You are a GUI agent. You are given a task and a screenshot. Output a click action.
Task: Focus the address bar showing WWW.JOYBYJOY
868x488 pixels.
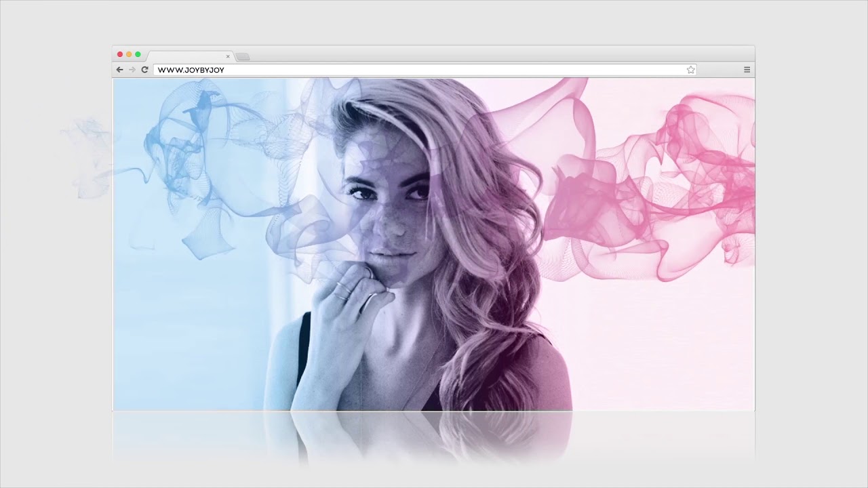(425, 70)
